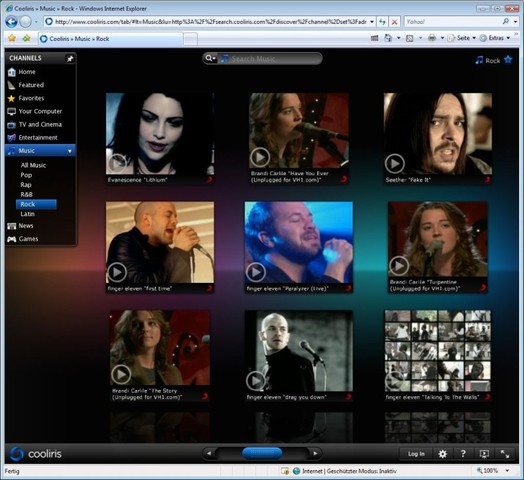The width and height of the screenshot is (524, 480).
Task: Open the search provider dropdown arrow
Action: pyautogui.click(x=516, y=22)
